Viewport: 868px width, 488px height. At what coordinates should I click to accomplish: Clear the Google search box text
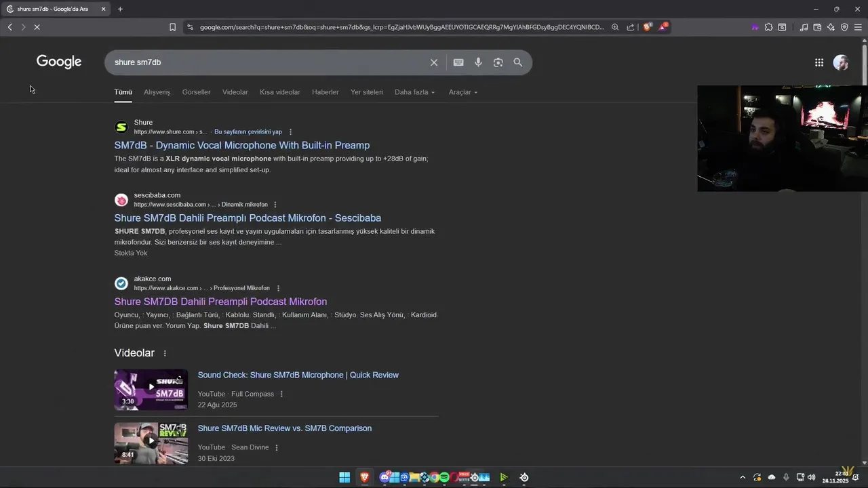pos(434,62)
